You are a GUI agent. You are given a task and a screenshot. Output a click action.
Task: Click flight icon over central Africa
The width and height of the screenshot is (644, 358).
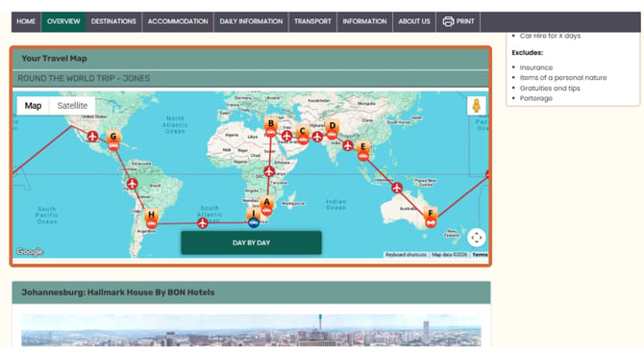[x=269, y=171]
